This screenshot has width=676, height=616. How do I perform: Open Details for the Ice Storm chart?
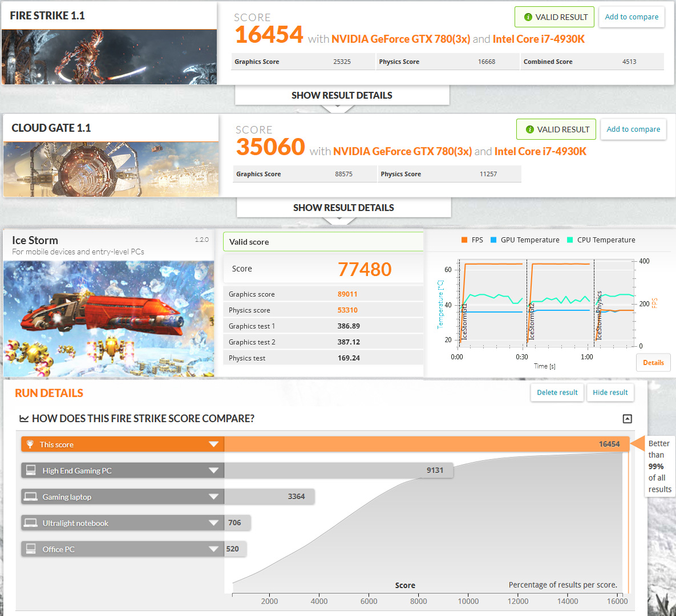point(653,363)
